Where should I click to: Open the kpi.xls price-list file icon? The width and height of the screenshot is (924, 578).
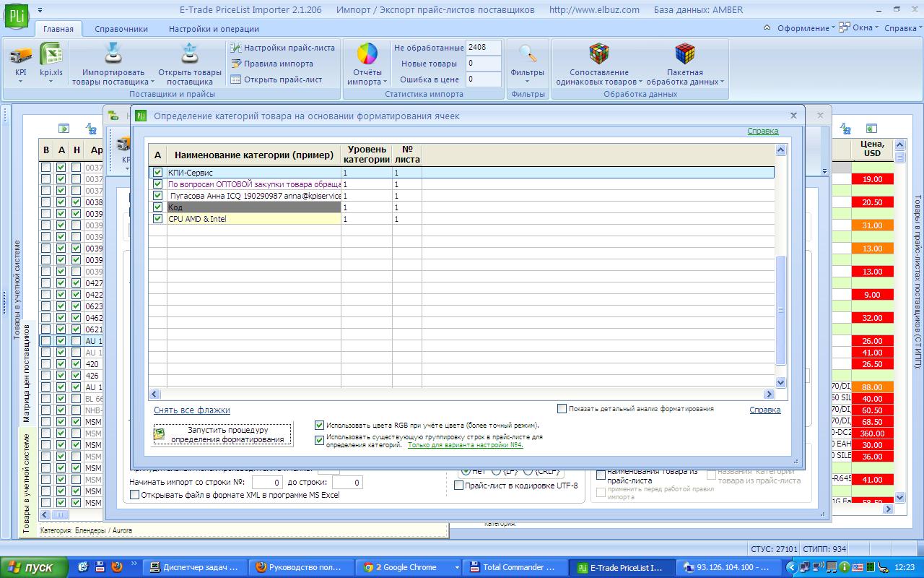(51, 54)
